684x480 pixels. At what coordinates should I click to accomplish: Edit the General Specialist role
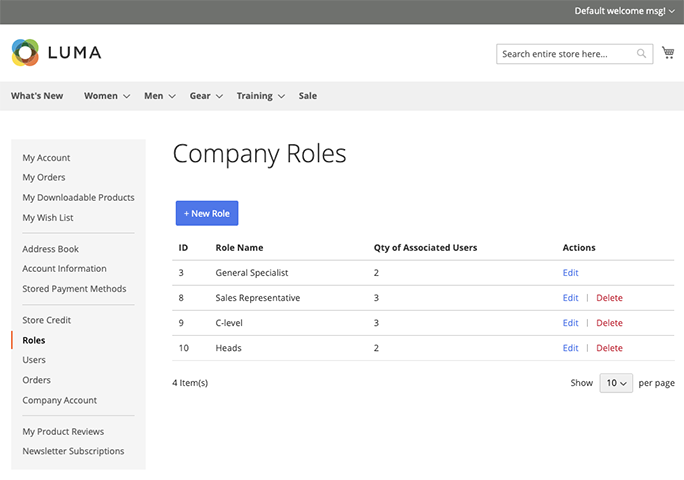pos(570,272)
